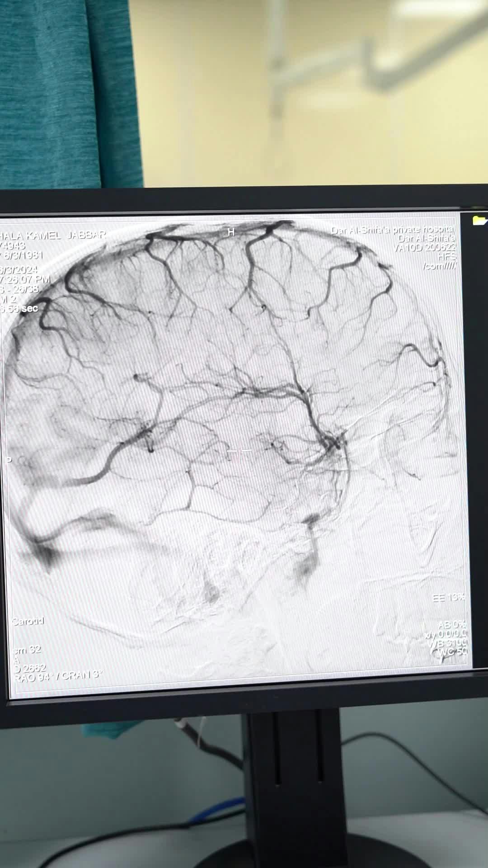Click the patient name HALA KAMEL JABBAR

point(53,236)
